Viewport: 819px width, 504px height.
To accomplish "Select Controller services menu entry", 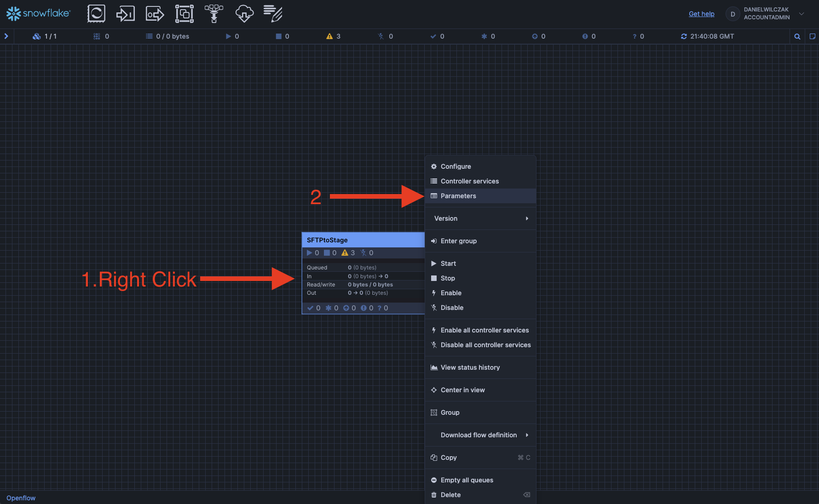I will click(469, 181).
